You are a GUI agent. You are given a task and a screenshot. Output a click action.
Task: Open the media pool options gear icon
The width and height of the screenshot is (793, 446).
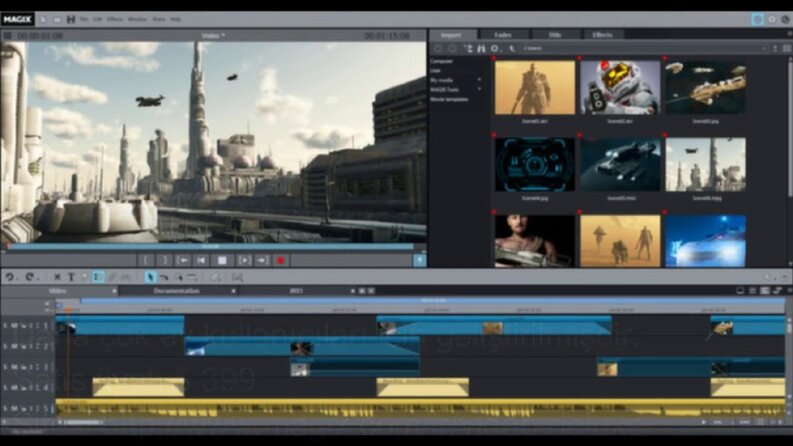[495, 49]
